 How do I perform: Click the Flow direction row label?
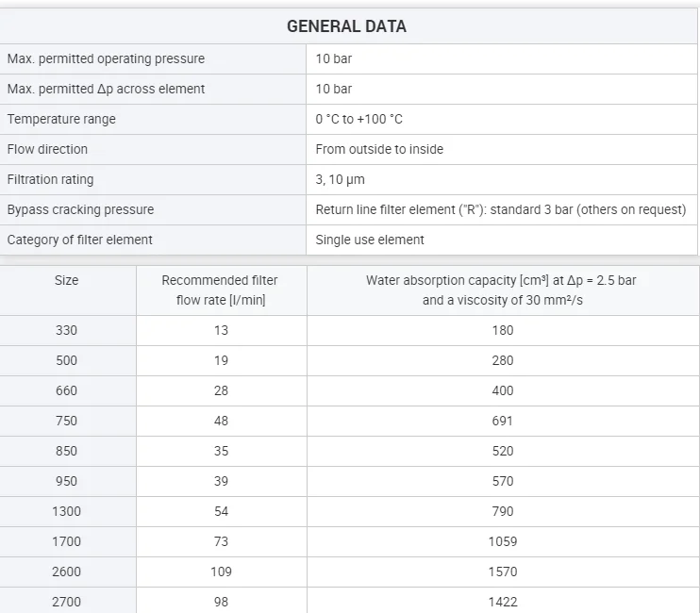click(47, 149)
